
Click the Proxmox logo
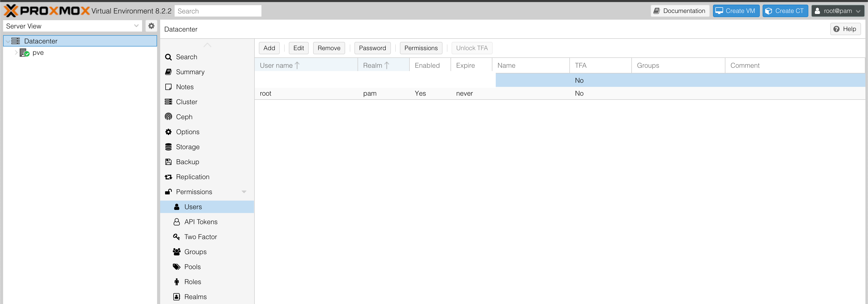(x=47, y=11)
